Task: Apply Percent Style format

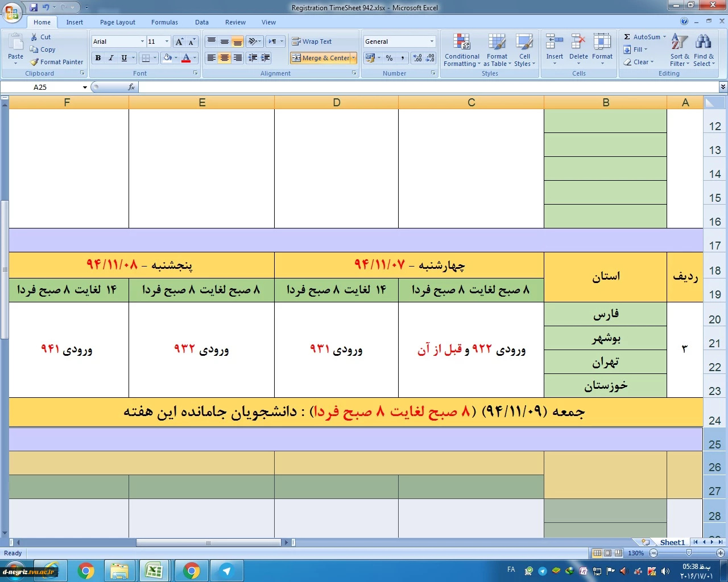Action: (x=390, y=58)
